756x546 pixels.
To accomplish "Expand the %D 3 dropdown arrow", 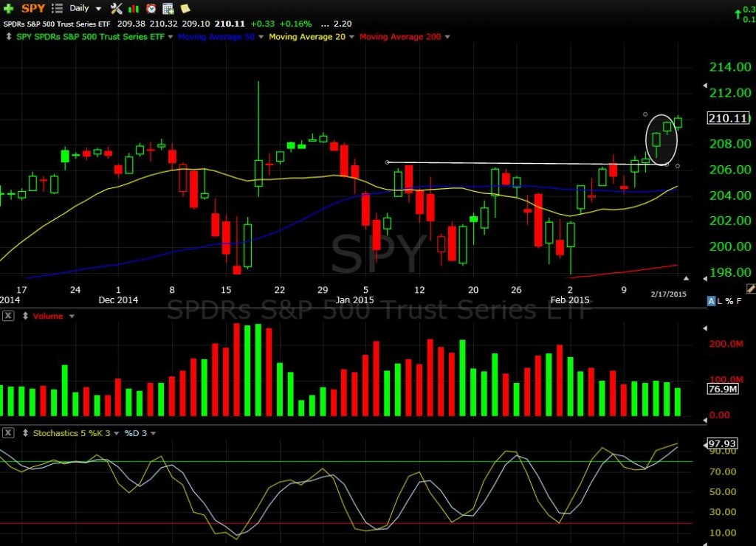I will pos(154,434).
